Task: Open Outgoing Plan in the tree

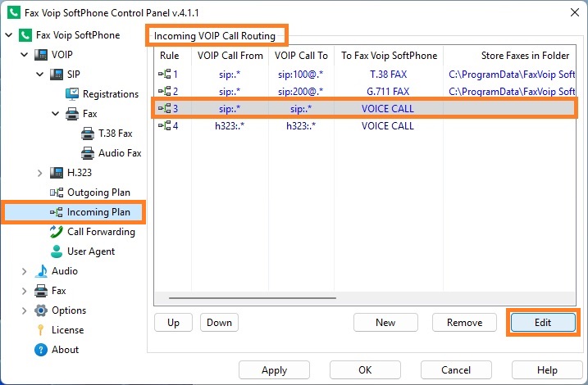Action: (98, 192)
